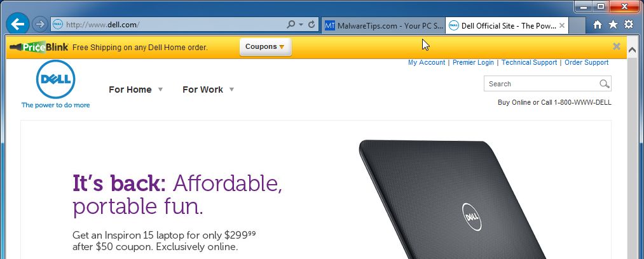Click the Refresh icon in address bar
The width and height of the screenshot is (644, 259).
pyautogui.click(x=312, y=25)
